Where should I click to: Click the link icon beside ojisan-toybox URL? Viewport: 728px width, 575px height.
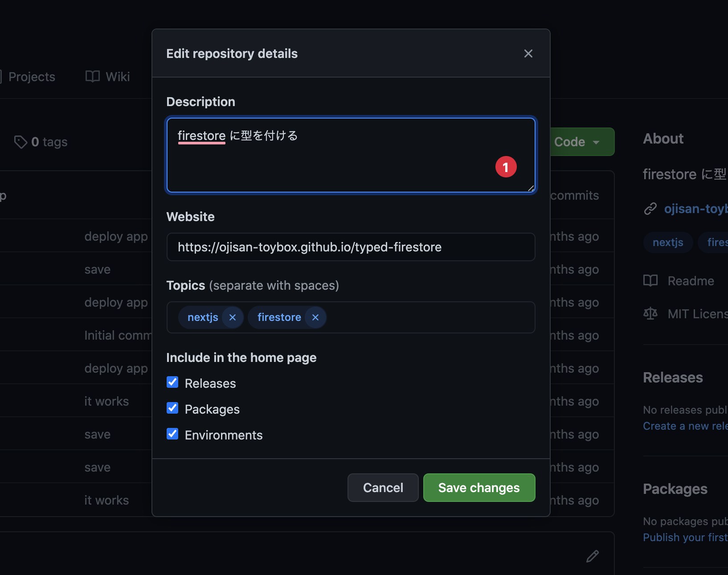[x=650, y=209]
